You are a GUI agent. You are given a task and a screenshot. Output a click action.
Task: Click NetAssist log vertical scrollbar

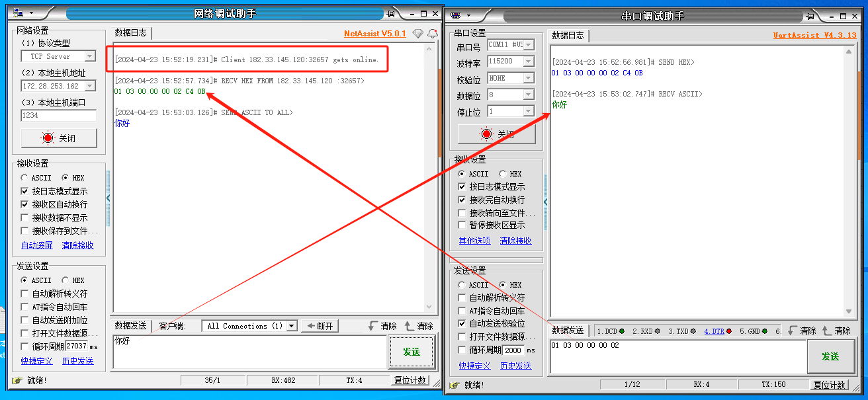click(x=431, y=179)
